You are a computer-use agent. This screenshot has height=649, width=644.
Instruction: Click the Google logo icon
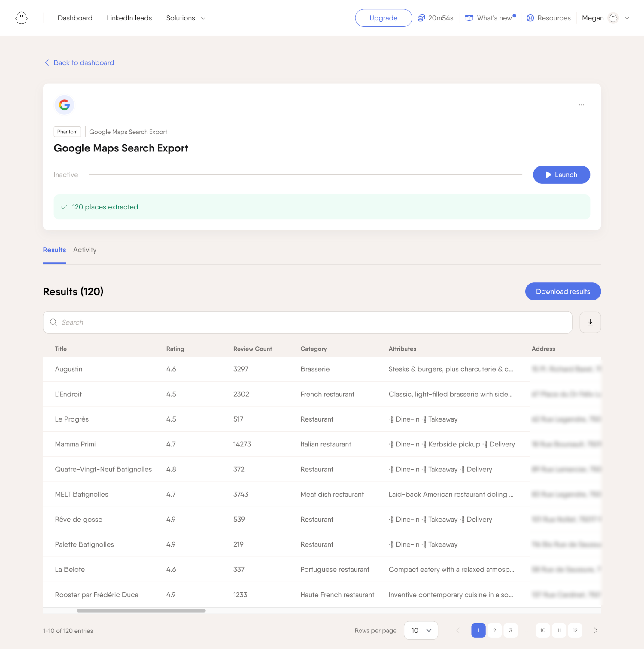click(64, 105)
